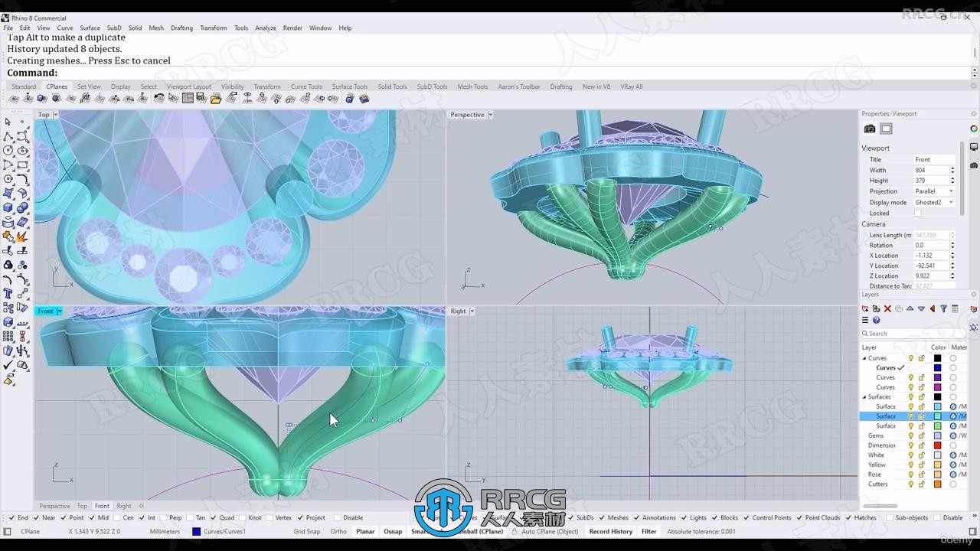Open the Layers hamburger menu icon
Image resolution: width=980 pixels, height=551 pixels.
tap(865, 320)
